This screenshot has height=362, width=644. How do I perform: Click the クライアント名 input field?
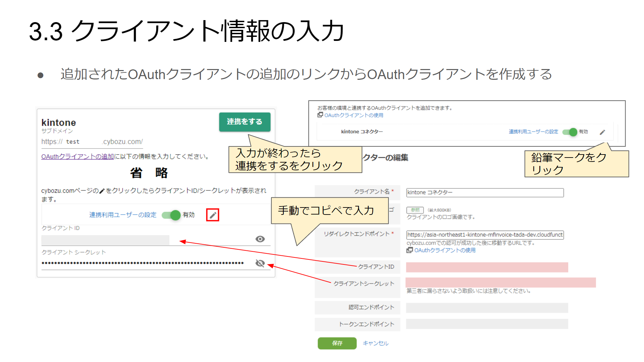tap(485, 192)
